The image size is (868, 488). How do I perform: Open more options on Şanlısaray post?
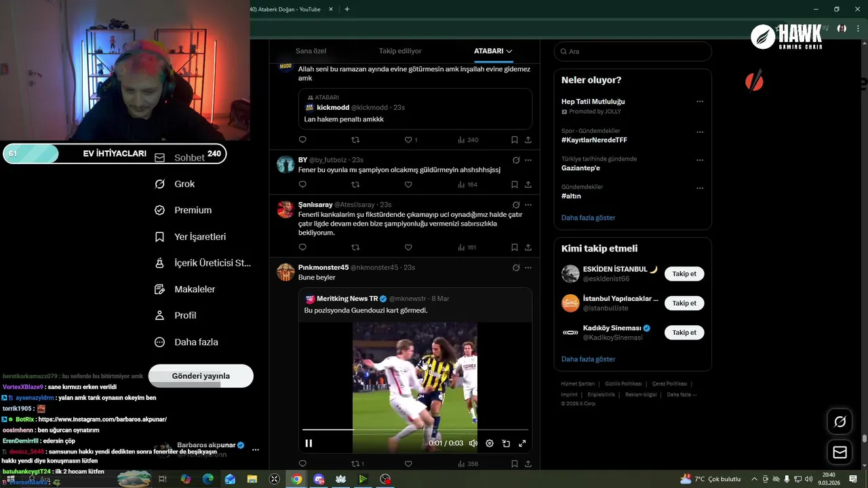(x=528, y=204)
